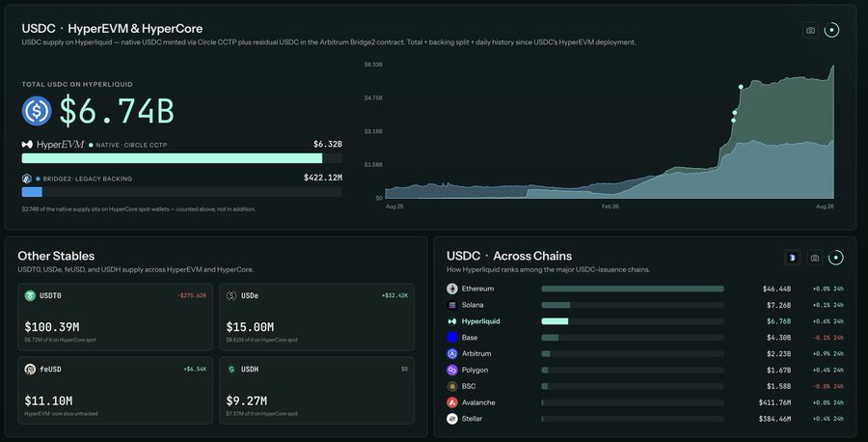Click the Ethereum chain icon
Screen dimensions: 868x442
(x=452, y=289)
